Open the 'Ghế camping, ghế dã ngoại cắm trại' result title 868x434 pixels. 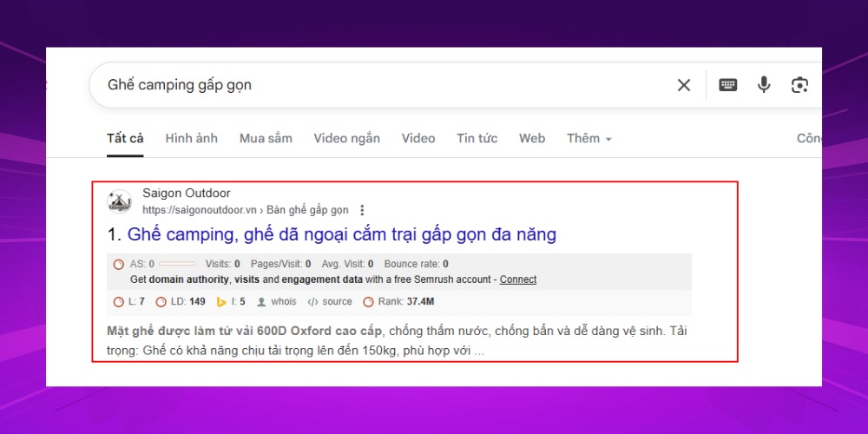pyautogui.click(x=342, y=234)
